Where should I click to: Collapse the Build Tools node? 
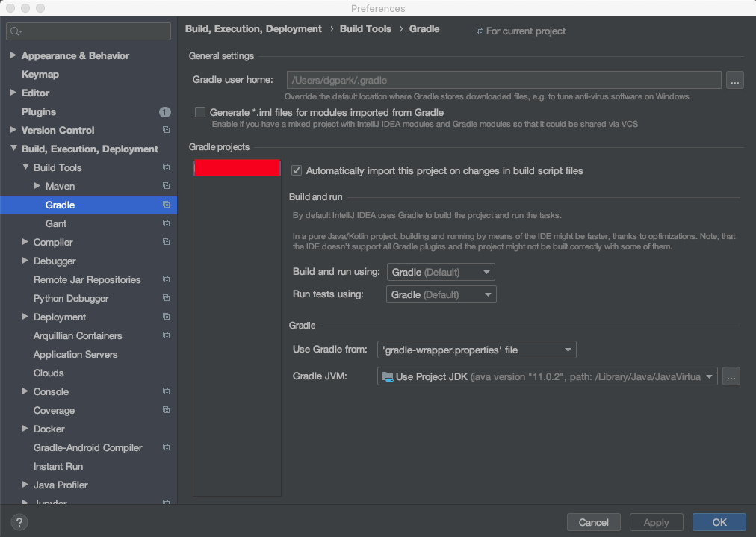coord(25,167)
